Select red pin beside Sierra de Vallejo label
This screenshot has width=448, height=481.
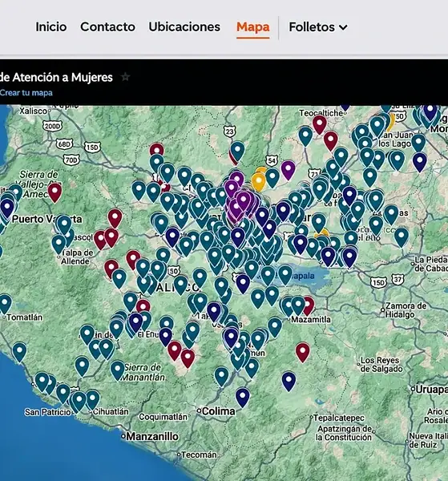point(54,192)
